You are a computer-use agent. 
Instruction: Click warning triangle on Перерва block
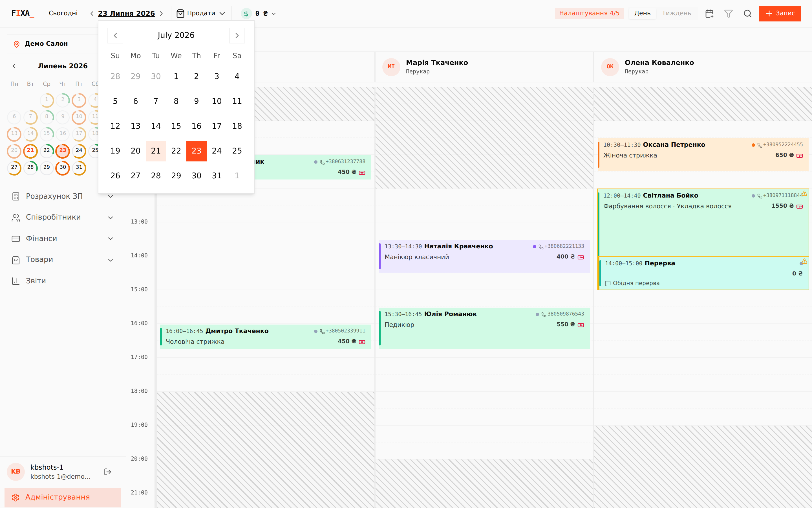tap(804, 261)
